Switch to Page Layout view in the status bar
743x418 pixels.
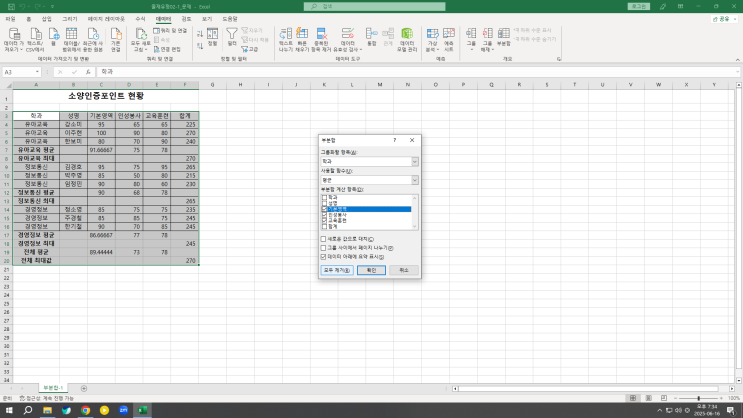coord(648,398)
